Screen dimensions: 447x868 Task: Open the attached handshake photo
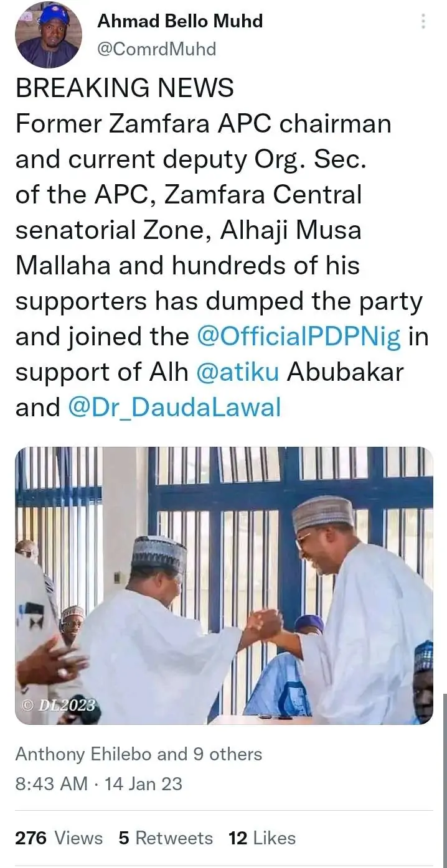(223, 586)
